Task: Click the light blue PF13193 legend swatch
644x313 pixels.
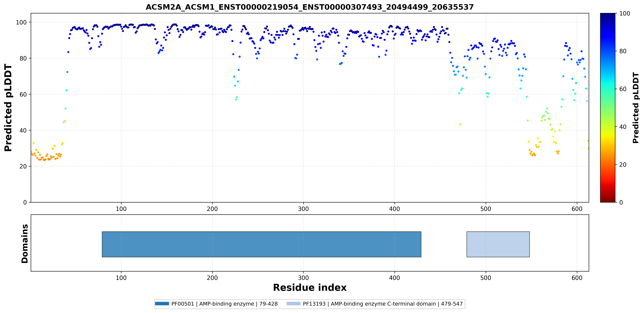Action: [x=293, y=304]
